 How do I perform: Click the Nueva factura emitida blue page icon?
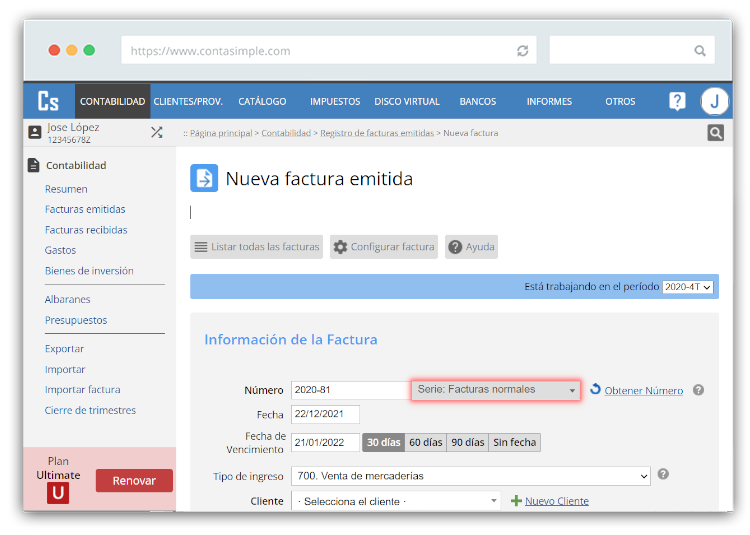(x=204, y=178)
